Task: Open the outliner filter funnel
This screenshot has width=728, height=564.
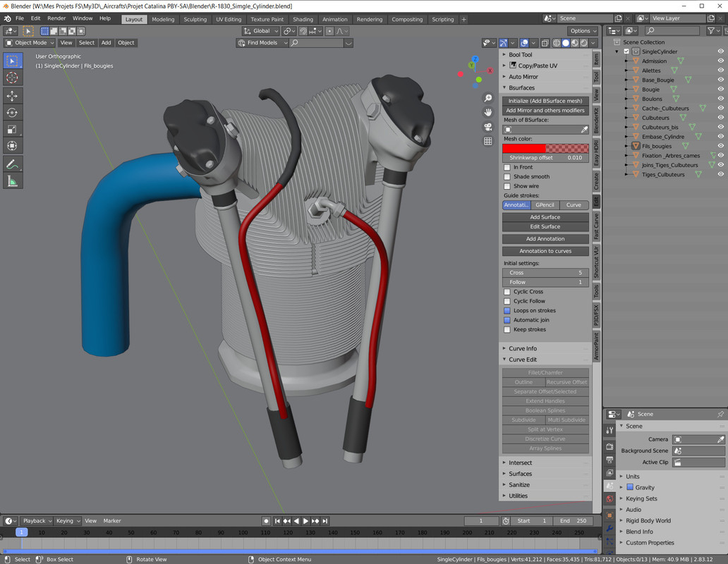Action: pyautogui.click(x=713, y=30)
